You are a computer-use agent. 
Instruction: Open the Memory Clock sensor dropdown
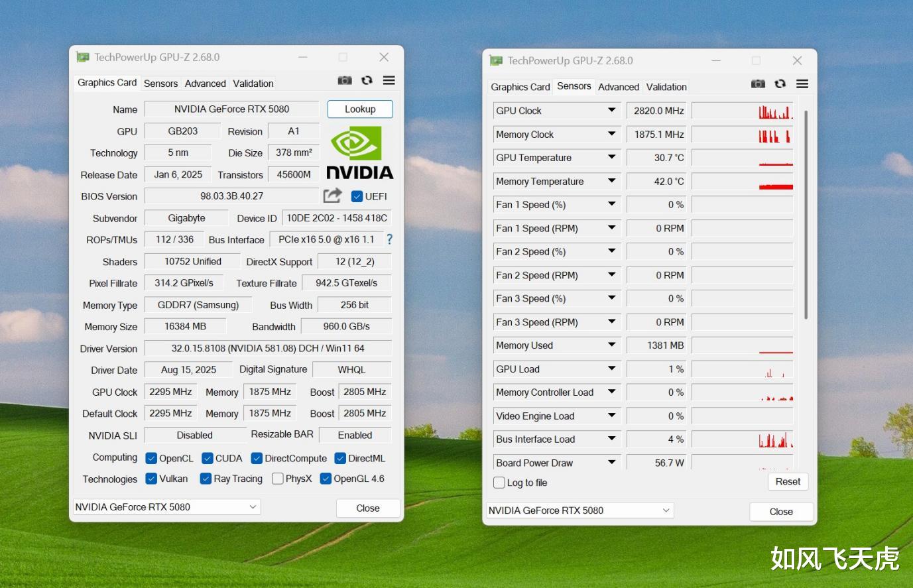click(612, 134)
